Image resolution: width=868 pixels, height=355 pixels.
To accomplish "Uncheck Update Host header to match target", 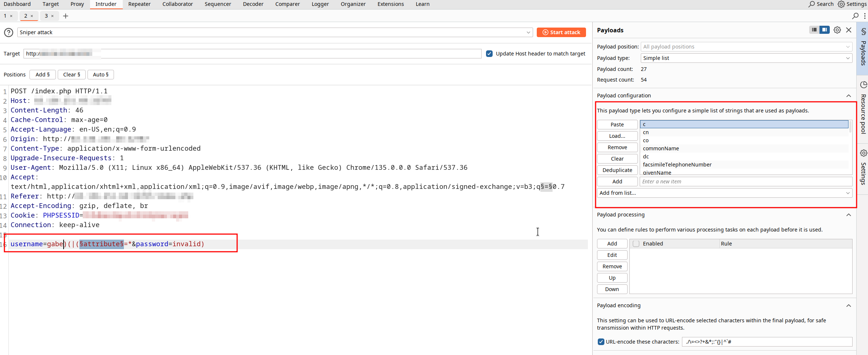I will 489,53.
